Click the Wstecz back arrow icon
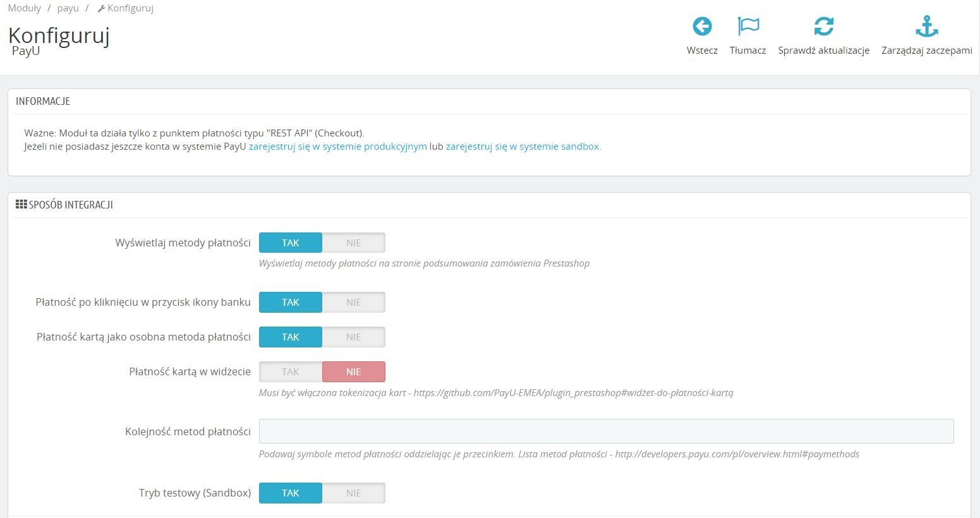 [702, 27]
